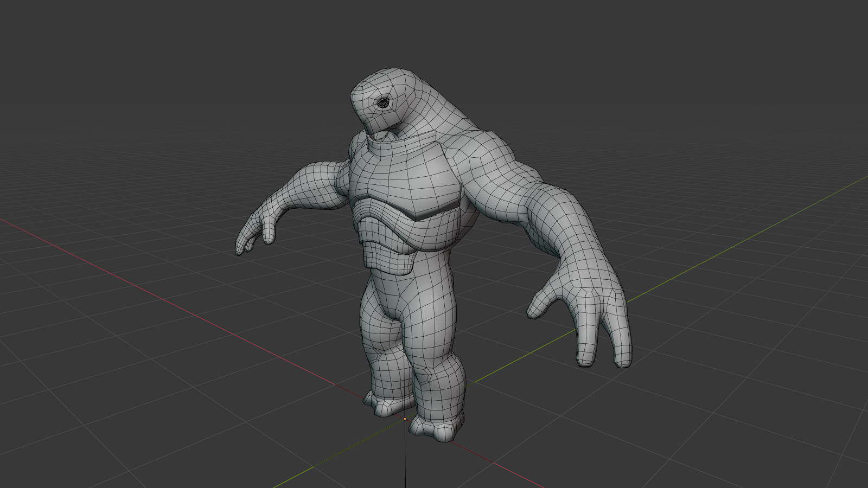Select the orange object origin dot
This screenshot has height=488, width=868.
click(x=405, y=419)
